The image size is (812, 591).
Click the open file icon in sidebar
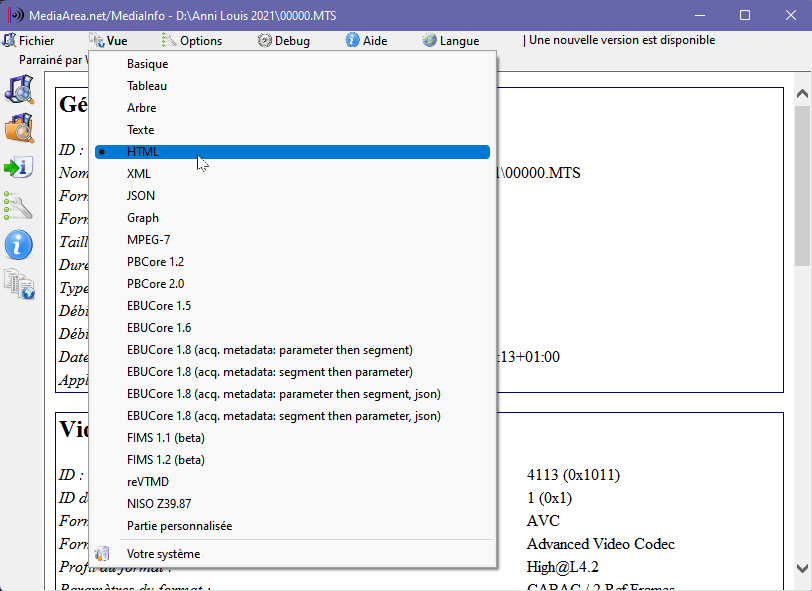click(x=19, y=89)
